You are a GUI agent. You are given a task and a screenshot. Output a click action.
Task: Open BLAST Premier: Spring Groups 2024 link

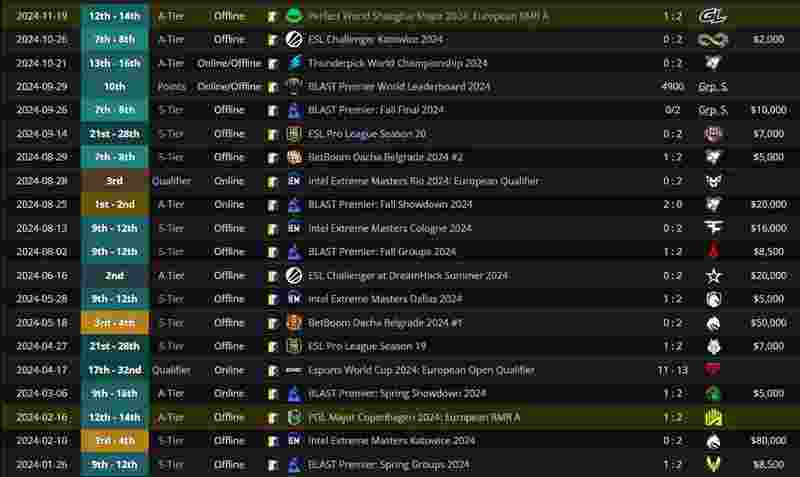[x=388, y=465]
